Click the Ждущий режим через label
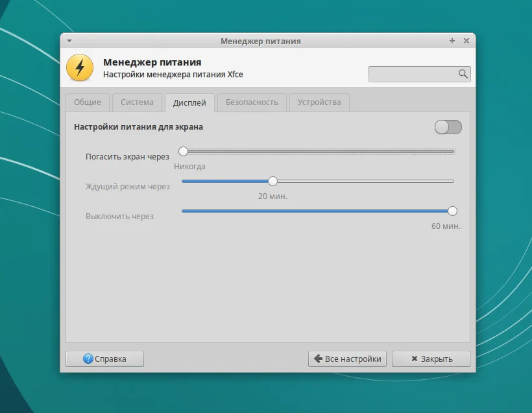This screenshot has height=413, width=532. 128,187
